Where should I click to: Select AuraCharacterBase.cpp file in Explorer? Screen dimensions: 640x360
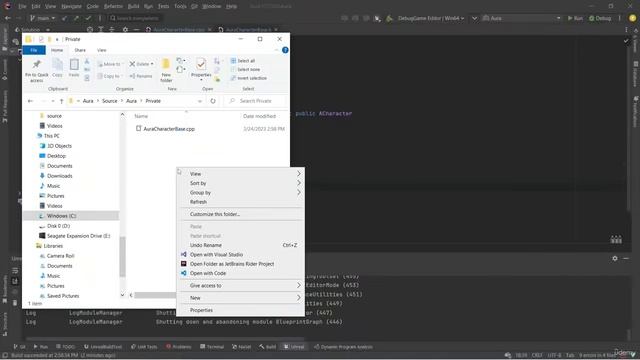(169, 129)
